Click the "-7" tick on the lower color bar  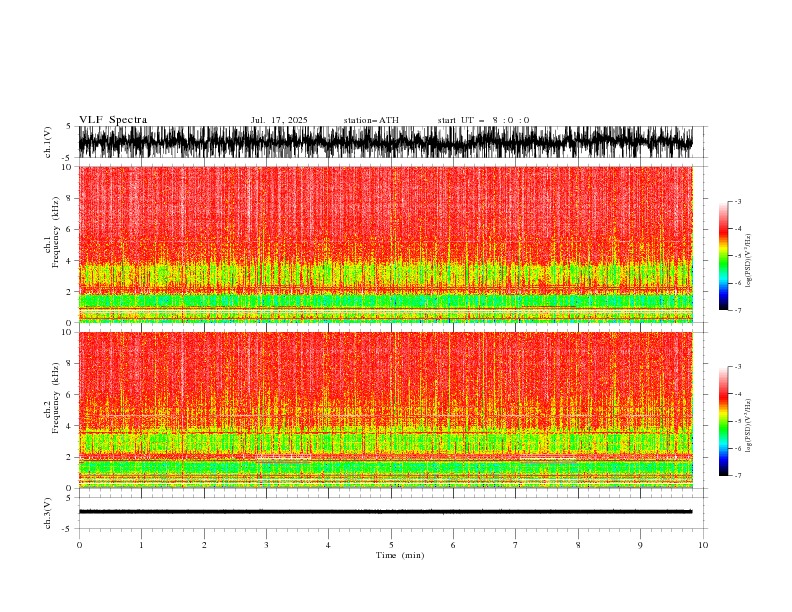point(737,476)
